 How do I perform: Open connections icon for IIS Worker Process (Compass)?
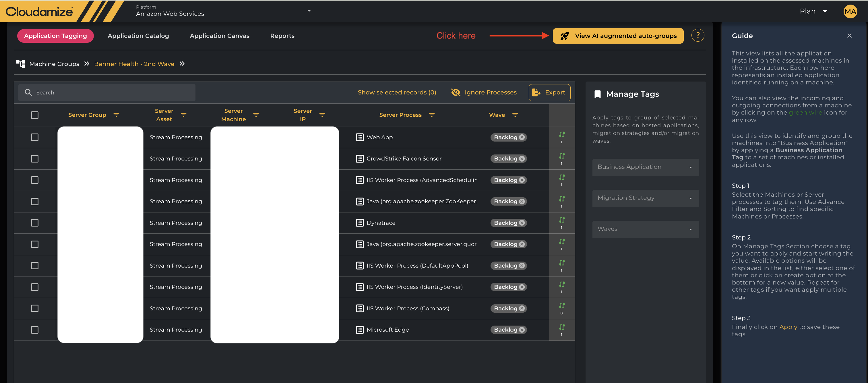(x=562, y=306)
